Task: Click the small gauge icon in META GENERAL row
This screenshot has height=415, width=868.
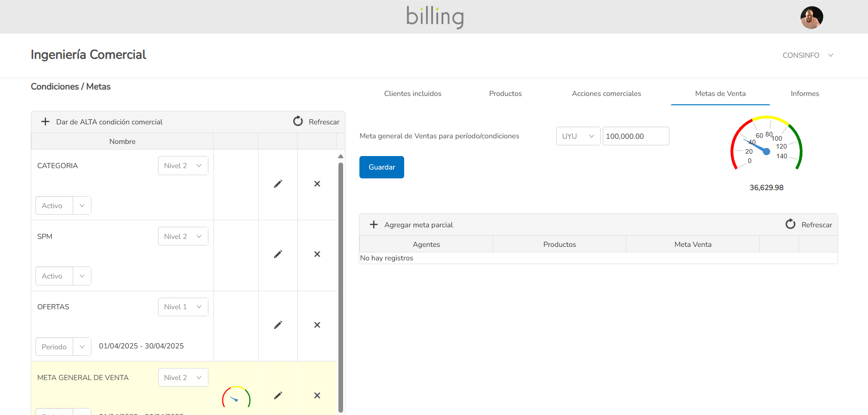Action: tap(236, 397)
